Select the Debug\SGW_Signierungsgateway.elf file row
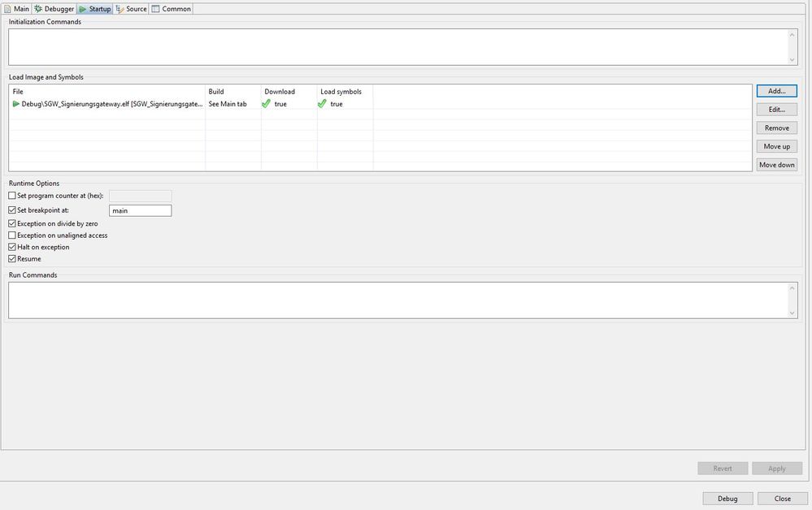Screen dimensions: 812x510 380,104
